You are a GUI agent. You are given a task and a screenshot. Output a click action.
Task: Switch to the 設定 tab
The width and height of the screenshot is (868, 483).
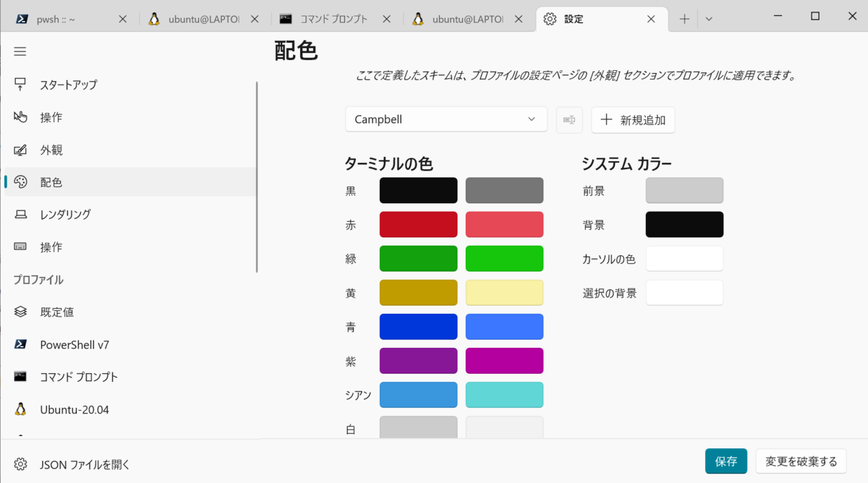pos(602,20)
